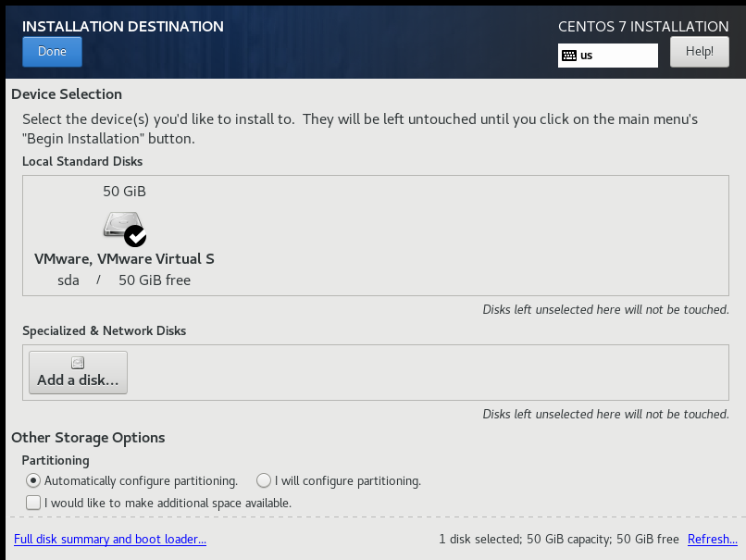Select the VMware Virtual S disk label
The width and height of the screenshot is (746, 560).
[x=124, y=259]
